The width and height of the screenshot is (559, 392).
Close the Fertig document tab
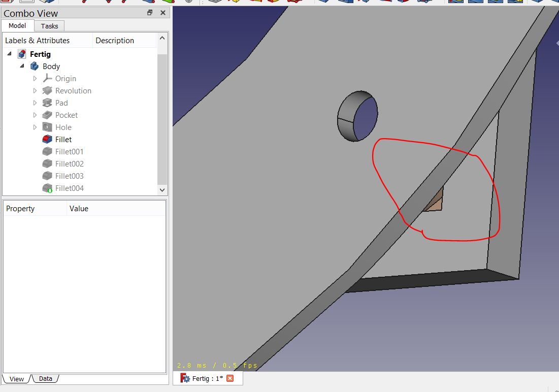point(230,378)
